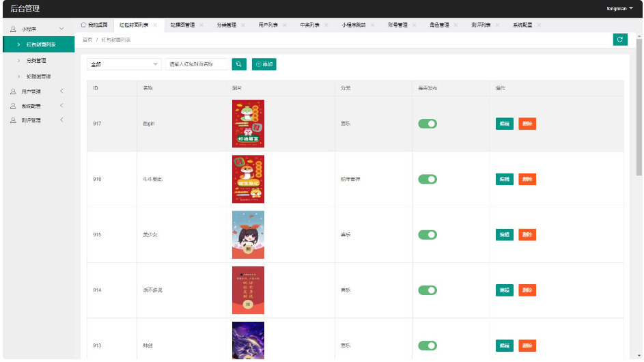Click the 首页 breadcrumb link
The width and height of the screenshot is (644, 362).
point(87,40)
